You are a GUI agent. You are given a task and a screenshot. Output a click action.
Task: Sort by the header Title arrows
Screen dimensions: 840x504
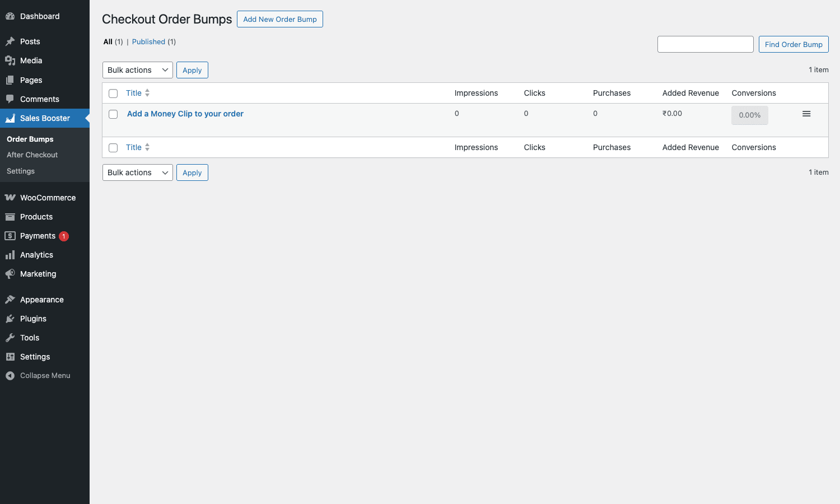(147, 93)
